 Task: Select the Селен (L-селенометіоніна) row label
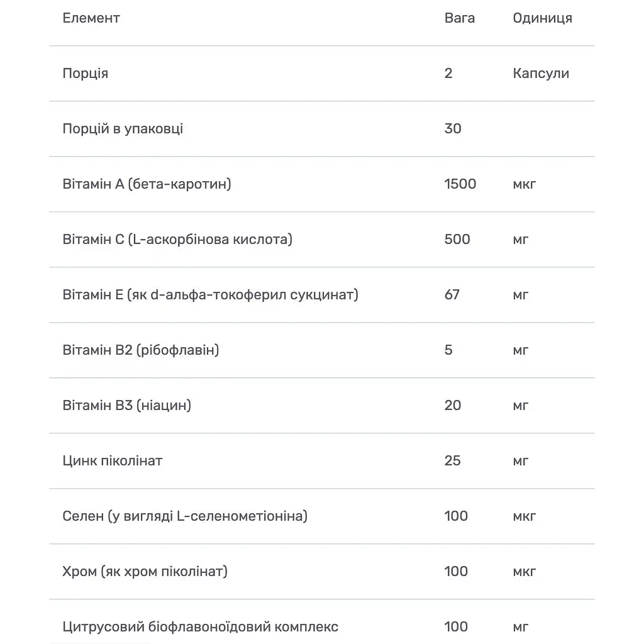point(185,516)
